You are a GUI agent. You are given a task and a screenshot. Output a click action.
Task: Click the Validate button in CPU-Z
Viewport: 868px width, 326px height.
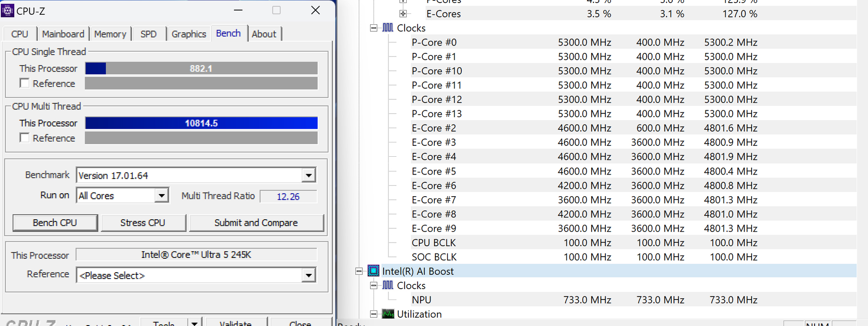(x=236, y=323)
